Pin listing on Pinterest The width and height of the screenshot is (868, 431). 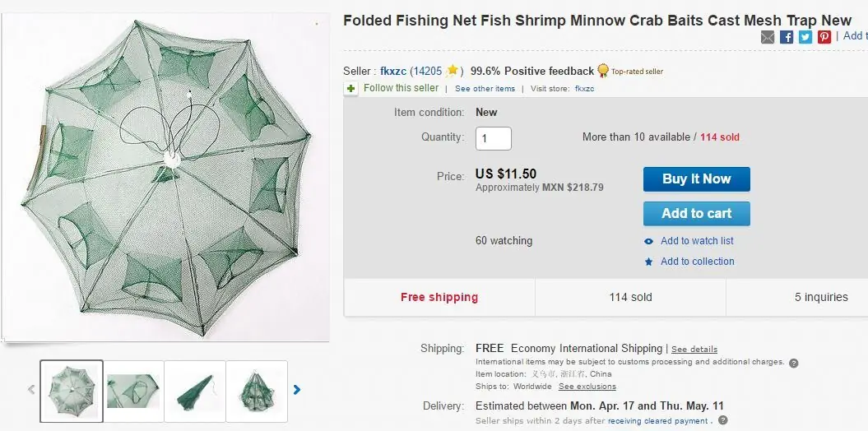(824, 37)
